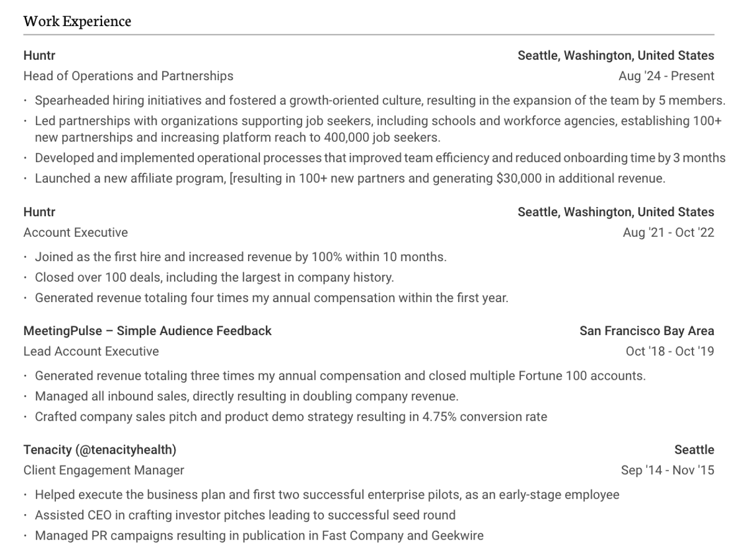
Task: Select the Client Engagement Manager title
Action: 104,470
